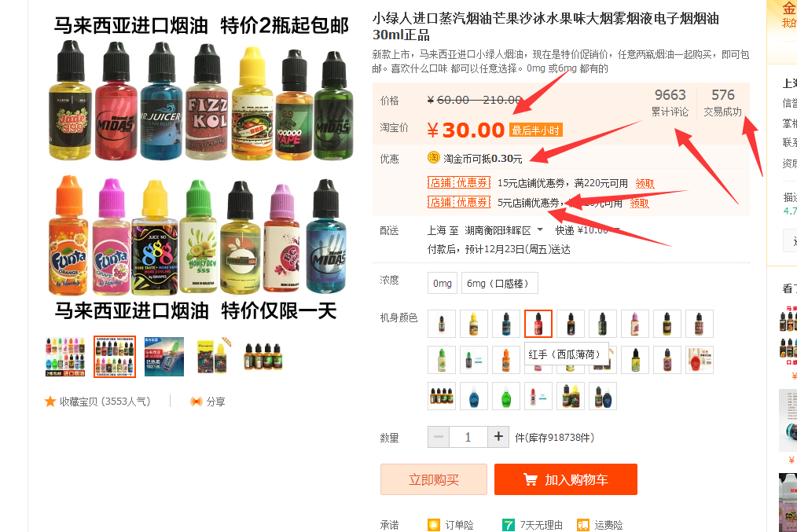
Task: Click the 运费险 orange icon
Action: point(583,525)
